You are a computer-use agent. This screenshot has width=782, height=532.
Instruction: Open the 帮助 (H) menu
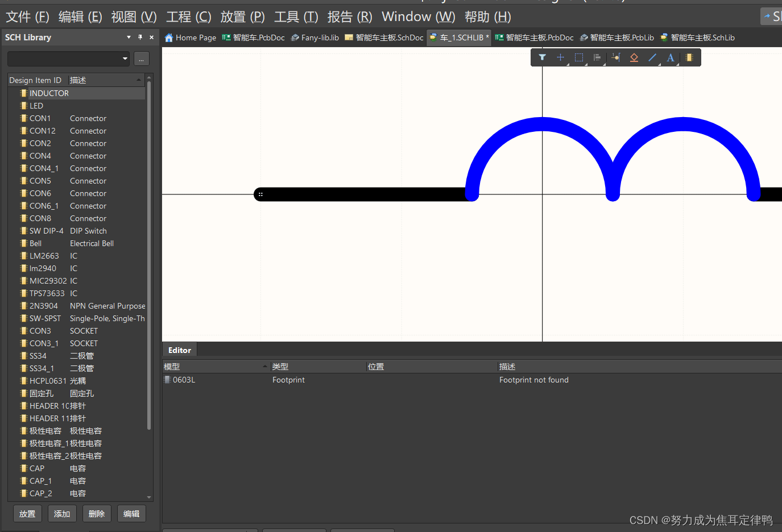(488, 17)
